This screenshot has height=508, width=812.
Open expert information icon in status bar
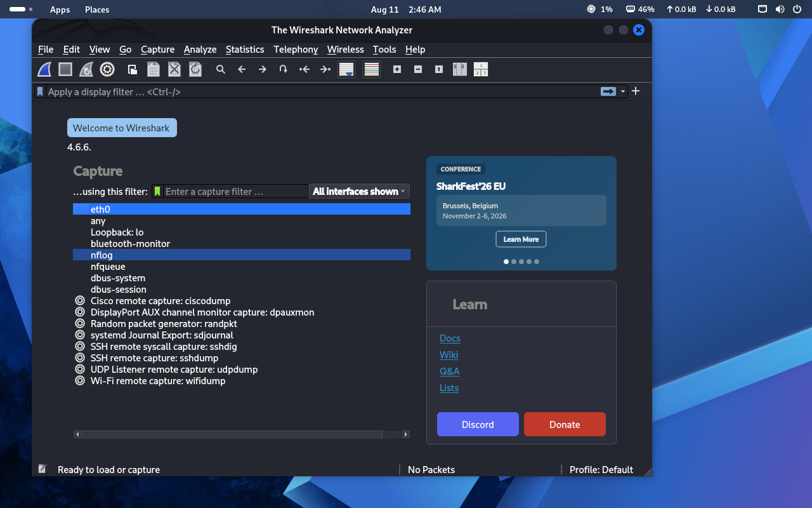(x=43, y=469)
